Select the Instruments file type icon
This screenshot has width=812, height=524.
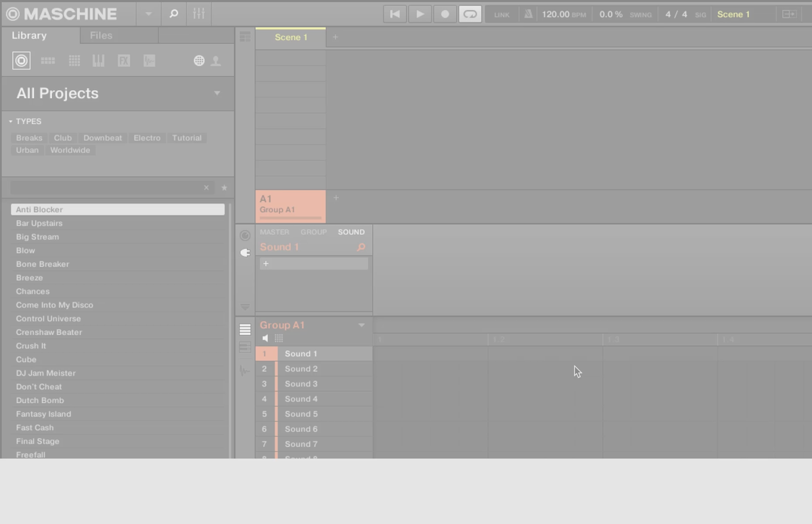(x=98, y=61)
